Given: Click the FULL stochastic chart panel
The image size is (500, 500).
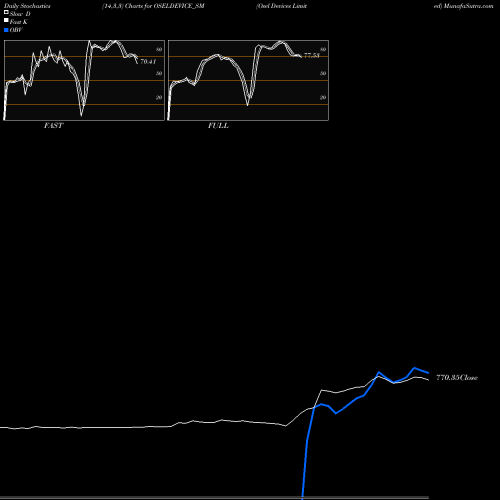Looking at the screenshot, I should (248, 80).
